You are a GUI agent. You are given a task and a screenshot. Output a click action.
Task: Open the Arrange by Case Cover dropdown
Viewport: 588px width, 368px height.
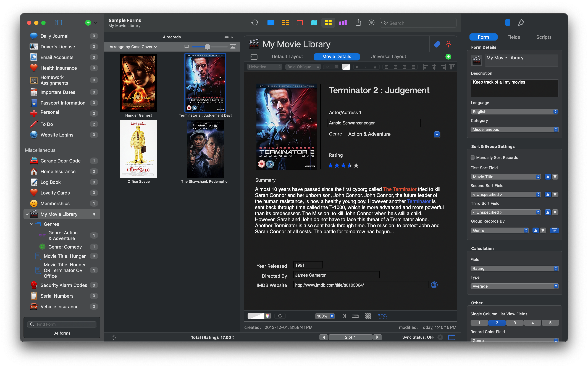[133, 47]
